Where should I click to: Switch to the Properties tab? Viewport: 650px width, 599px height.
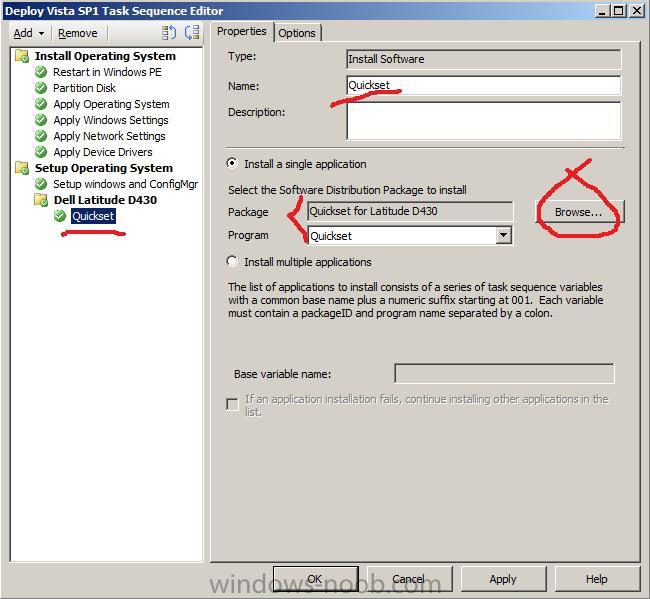[242, 32]
